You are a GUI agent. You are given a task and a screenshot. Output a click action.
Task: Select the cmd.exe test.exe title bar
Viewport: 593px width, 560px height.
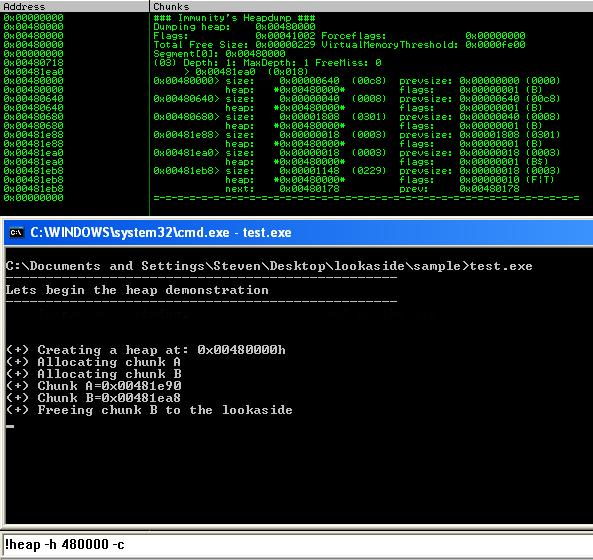298,232
